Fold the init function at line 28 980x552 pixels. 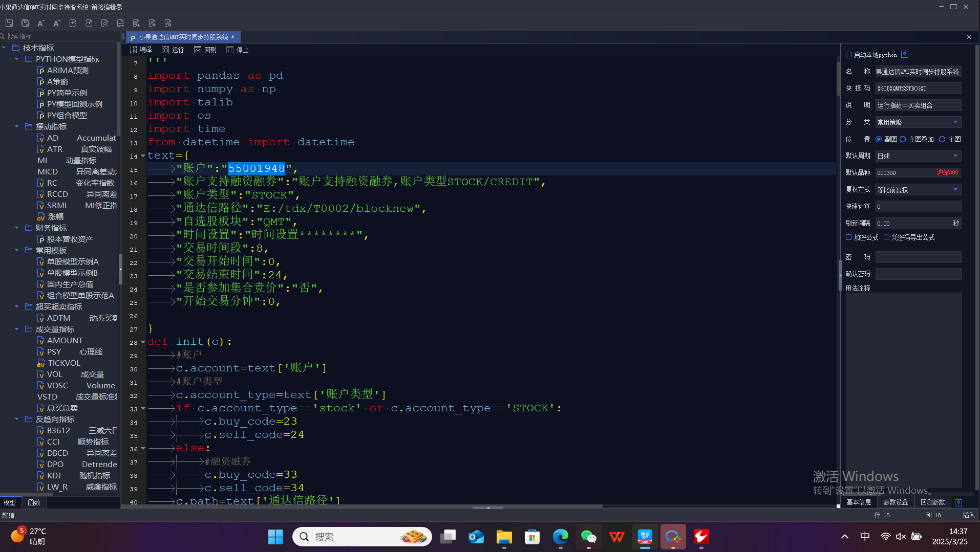[x=143, y=342]
